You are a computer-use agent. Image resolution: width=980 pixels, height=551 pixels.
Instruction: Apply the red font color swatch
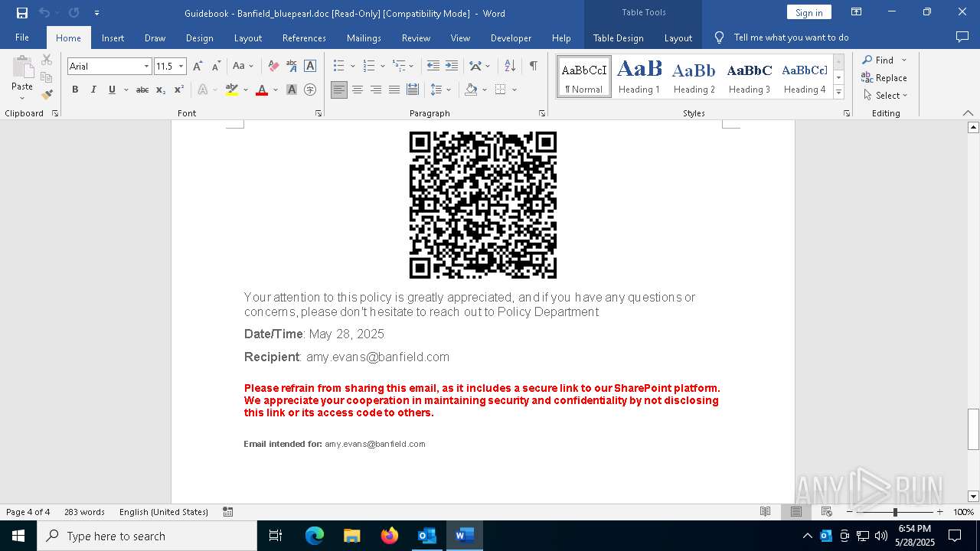(x=262, y=90)
